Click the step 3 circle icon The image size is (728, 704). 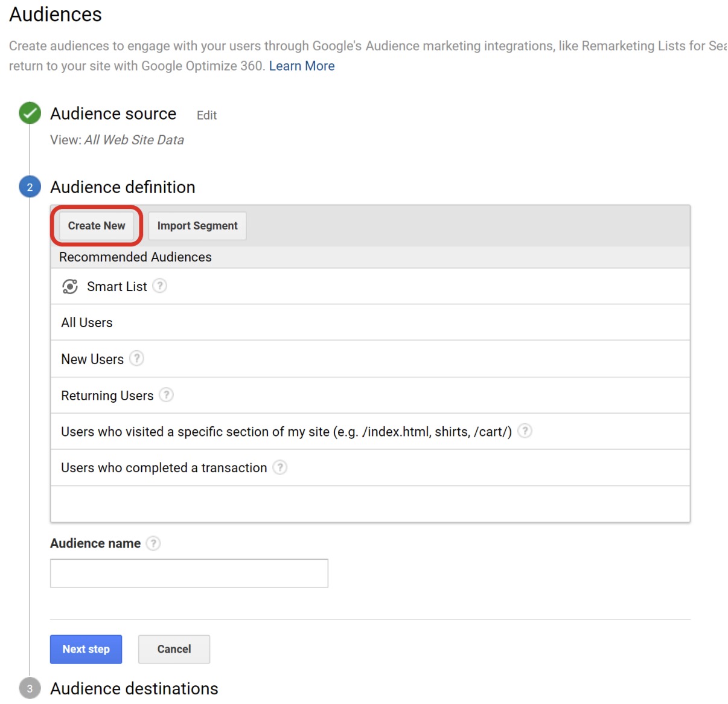(x=30, y=688)
